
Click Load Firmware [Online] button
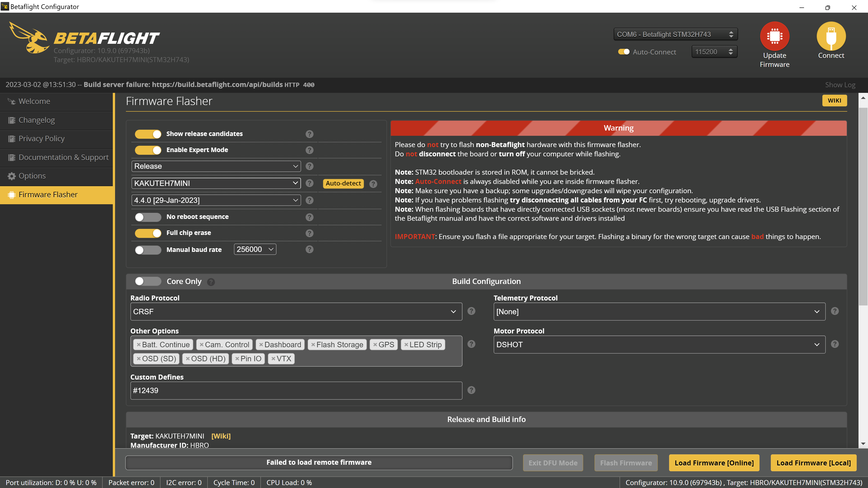tap(714, 463)
